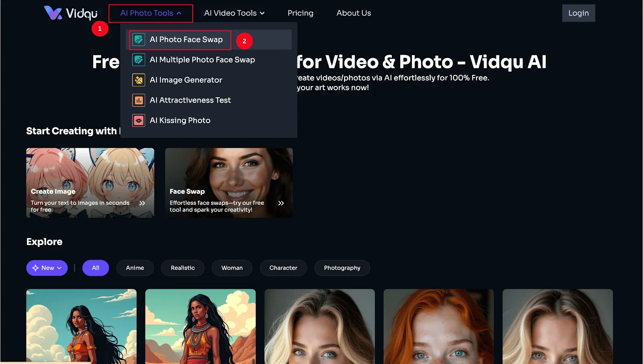Open explore image of woman in desert

click(201, 326)
